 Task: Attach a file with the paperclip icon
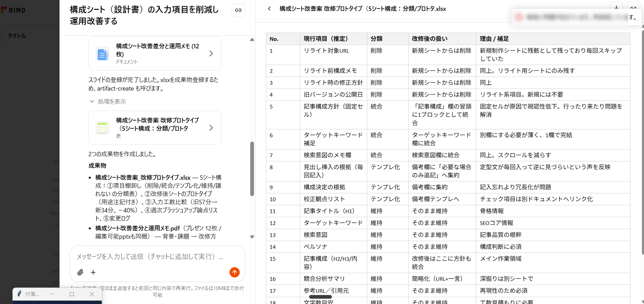click(x=80, y=272)
